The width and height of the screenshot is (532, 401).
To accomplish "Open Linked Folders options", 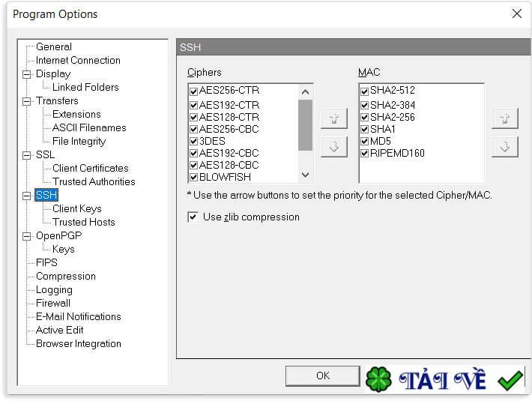I will pos(85,87).
